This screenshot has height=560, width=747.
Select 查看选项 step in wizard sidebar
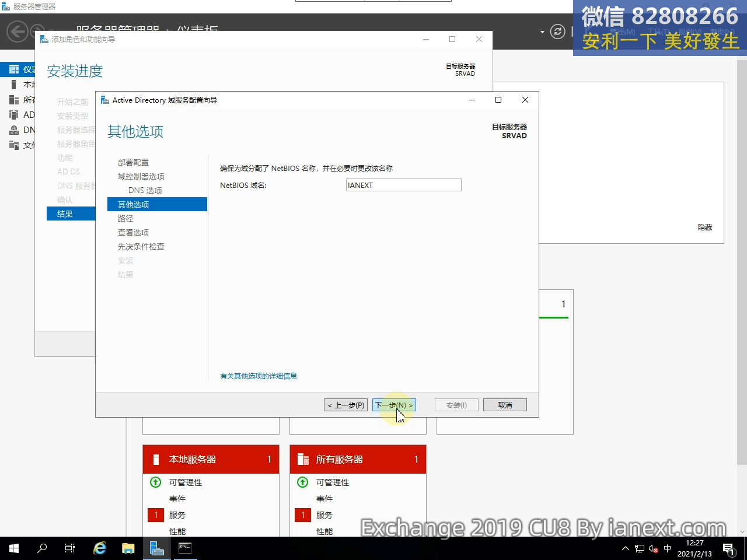click(133, 232)
